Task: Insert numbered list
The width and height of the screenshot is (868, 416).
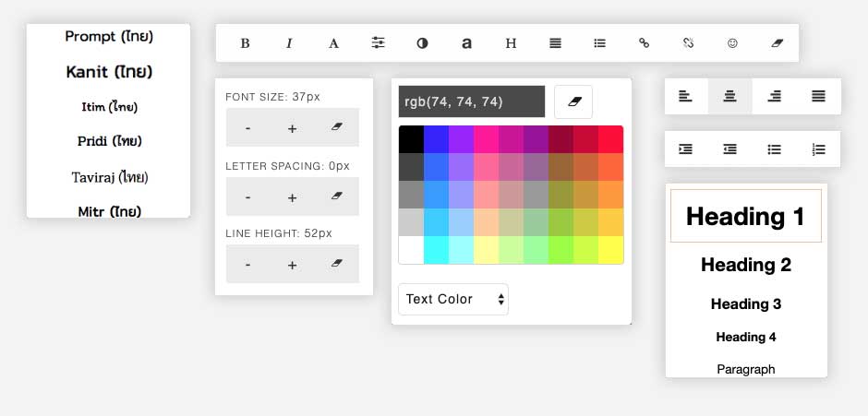Action: [819, 149]
